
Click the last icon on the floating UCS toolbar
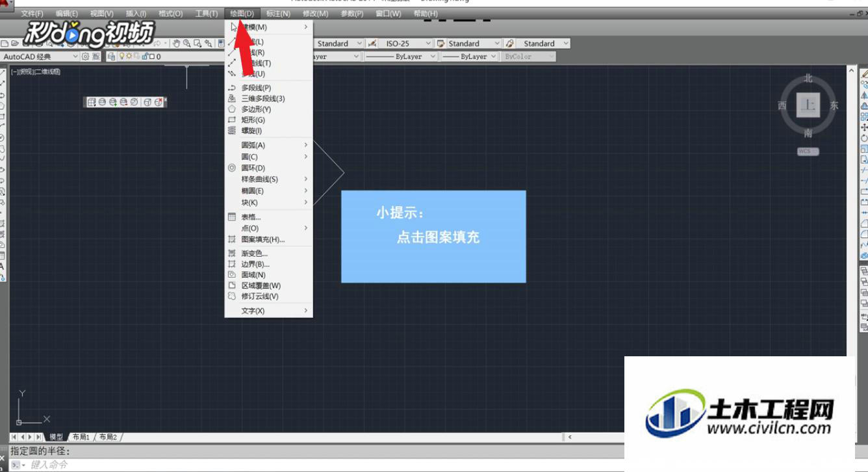[x=158, y=102]
